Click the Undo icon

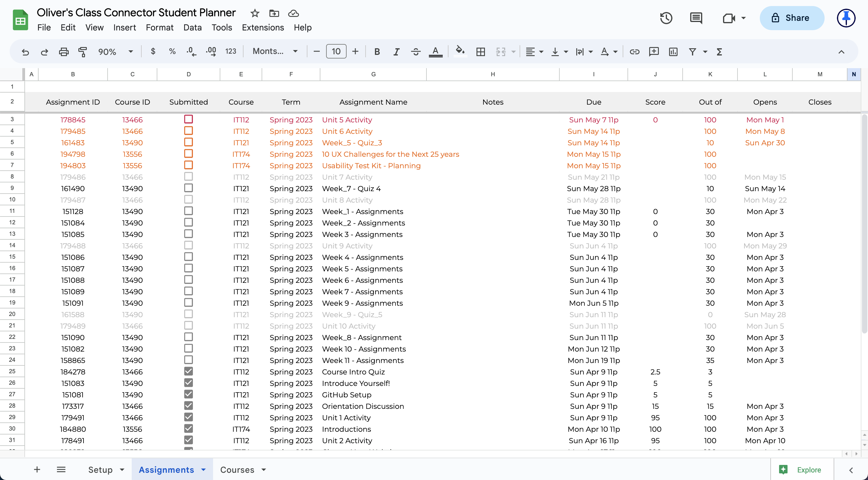25,52
